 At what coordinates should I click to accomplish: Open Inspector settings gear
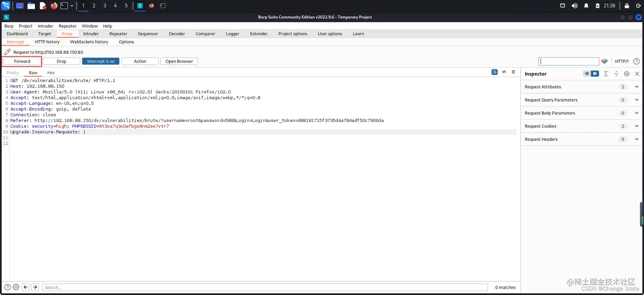coord(627,74)
